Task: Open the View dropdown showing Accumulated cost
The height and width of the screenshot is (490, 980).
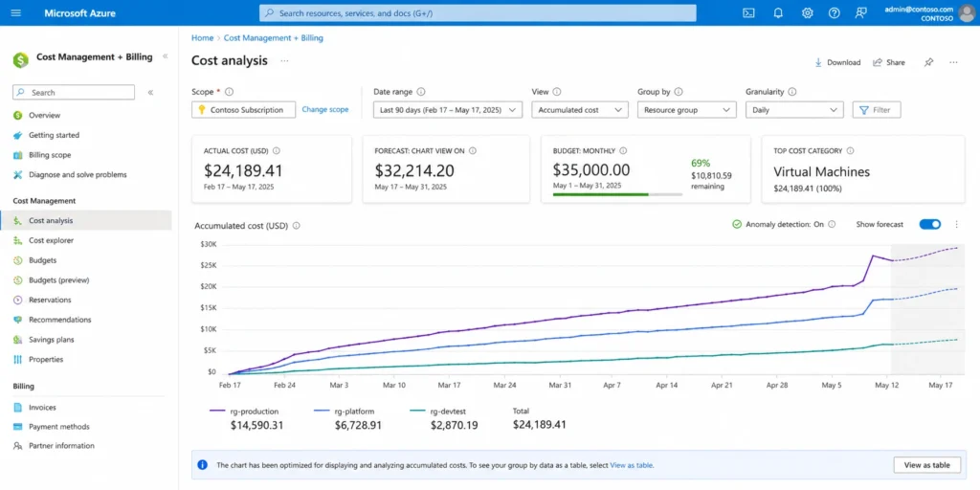Action: (579, 110)
